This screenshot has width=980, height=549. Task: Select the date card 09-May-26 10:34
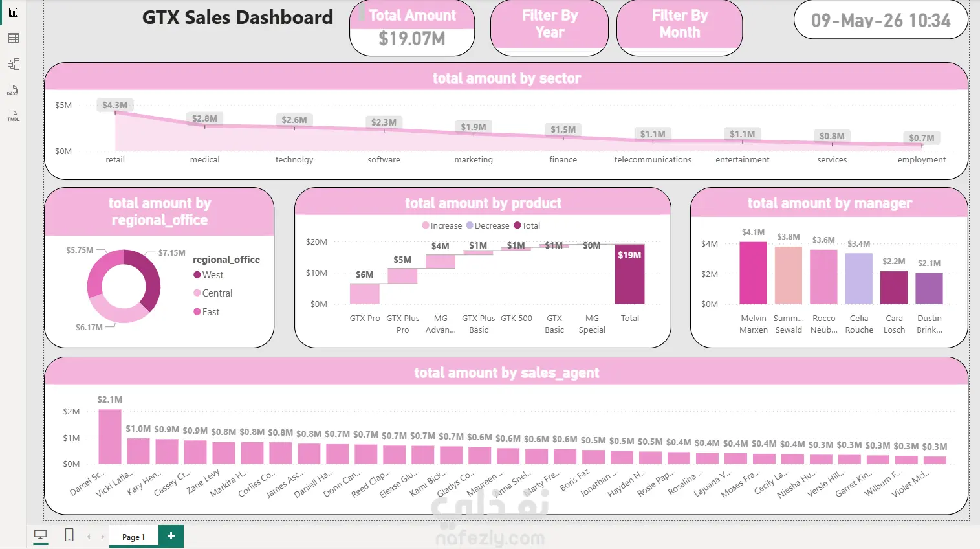click(x=880, y=20)
